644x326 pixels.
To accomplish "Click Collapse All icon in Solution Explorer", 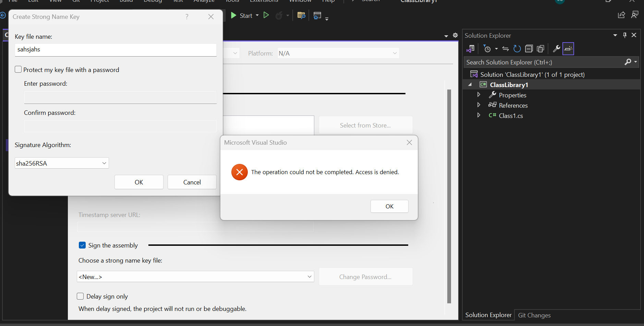I will click(529, 49).
